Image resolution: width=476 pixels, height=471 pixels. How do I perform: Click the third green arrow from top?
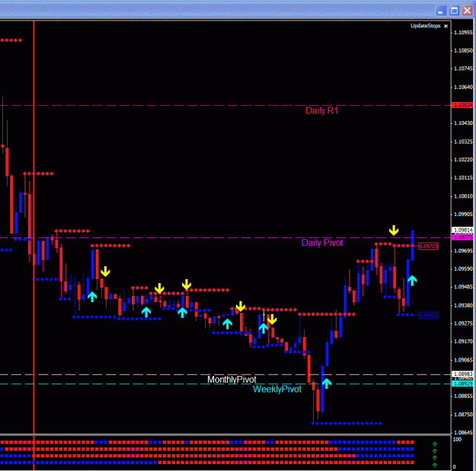pos(435,458)
